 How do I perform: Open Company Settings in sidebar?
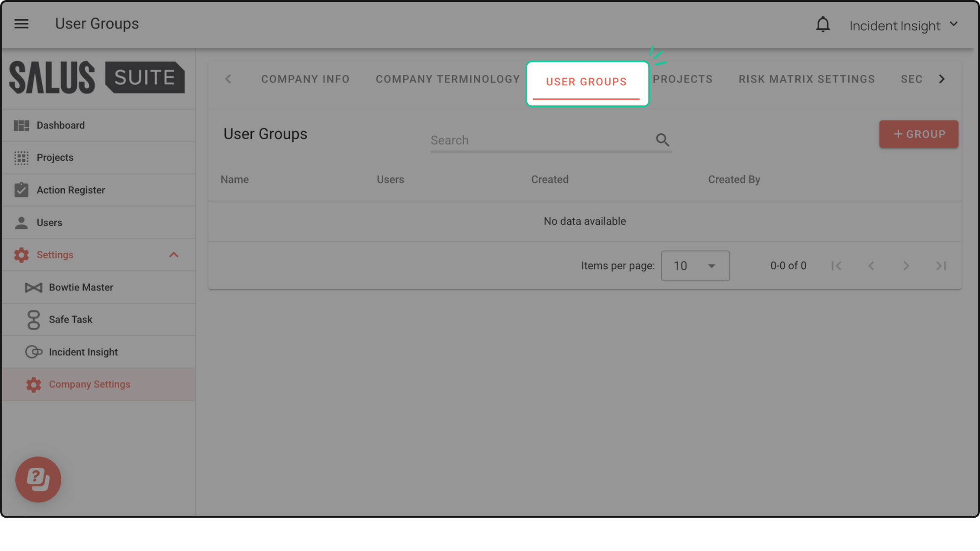tap(89, 384)
